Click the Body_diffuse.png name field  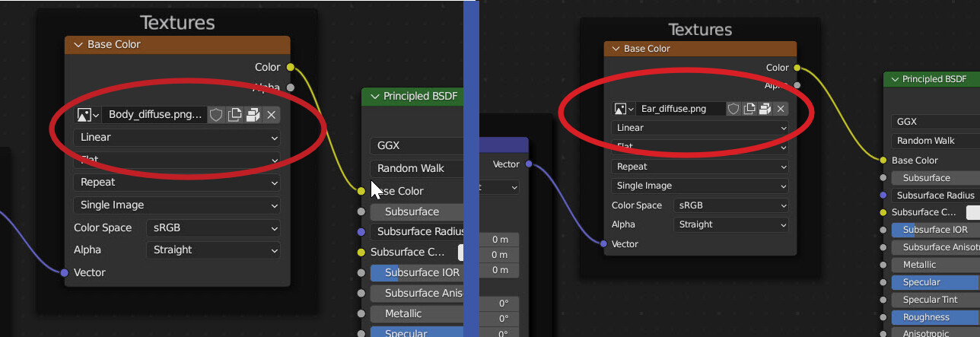click(x=155, y=115)
